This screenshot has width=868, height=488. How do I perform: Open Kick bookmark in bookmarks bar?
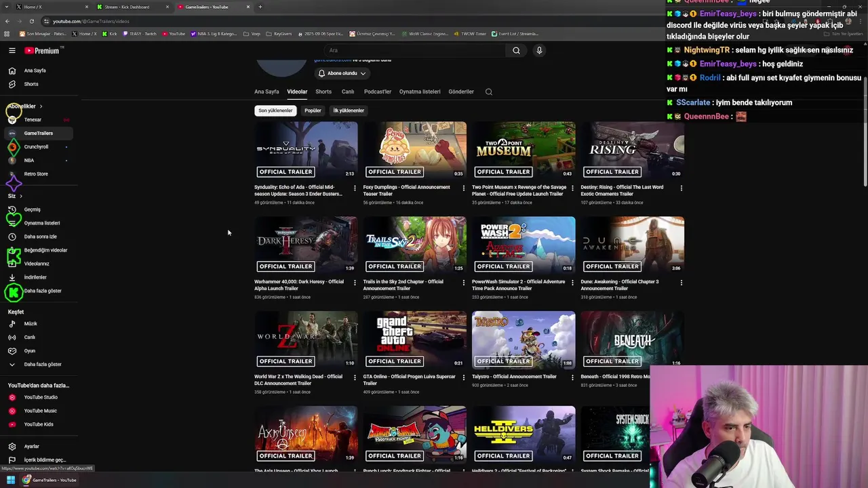110,33
